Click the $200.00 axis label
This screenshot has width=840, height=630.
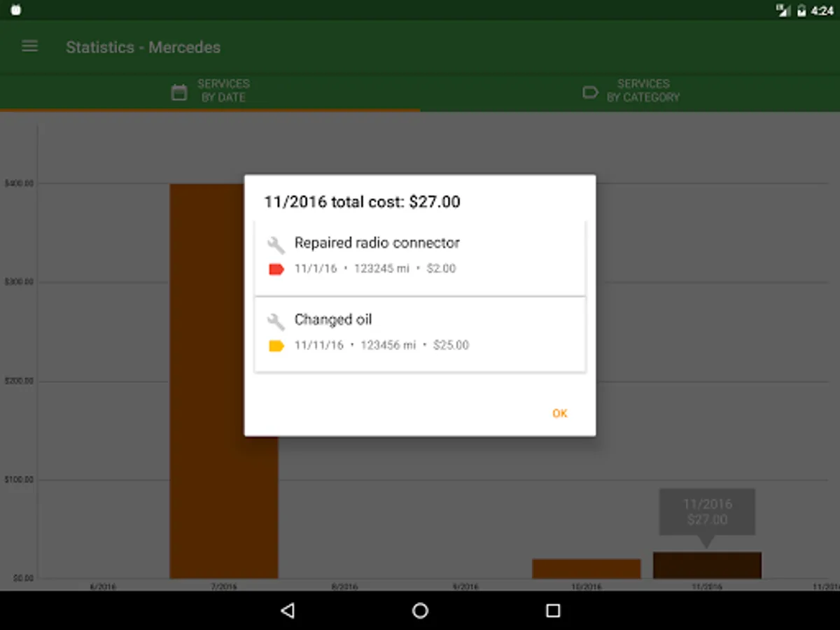click(x=19, y=381)
